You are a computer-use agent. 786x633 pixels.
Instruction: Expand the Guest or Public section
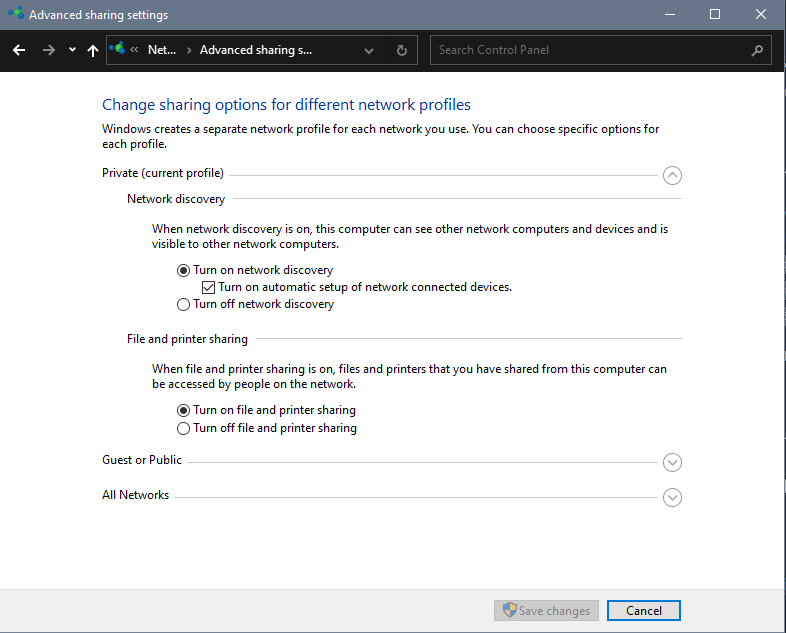(672, 462)
